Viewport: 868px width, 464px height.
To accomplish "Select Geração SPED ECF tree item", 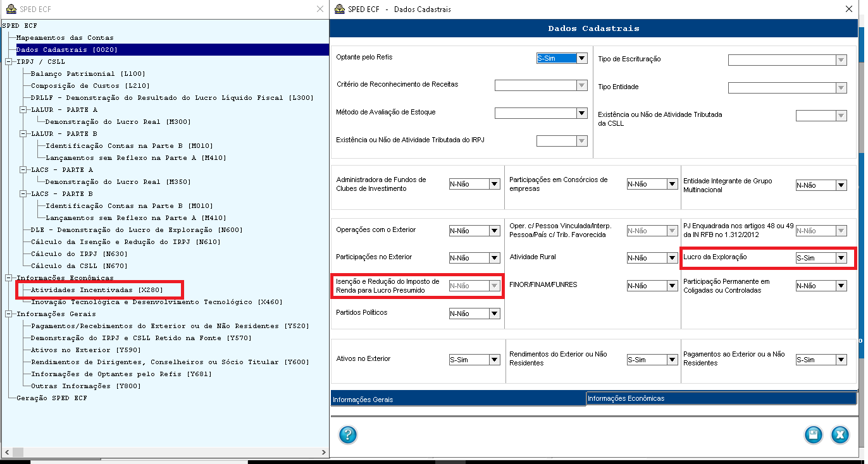I will [52, 398].
